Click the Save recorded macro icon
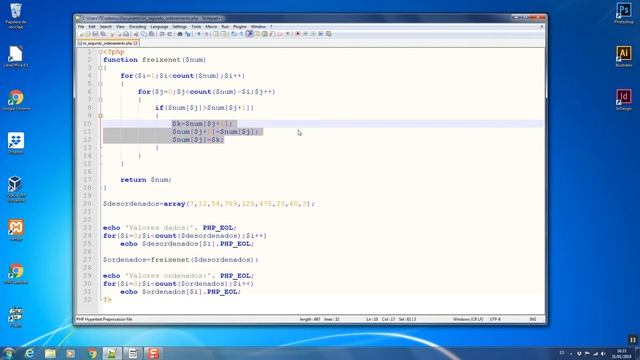The image size is (640, 360). [328, 34]
